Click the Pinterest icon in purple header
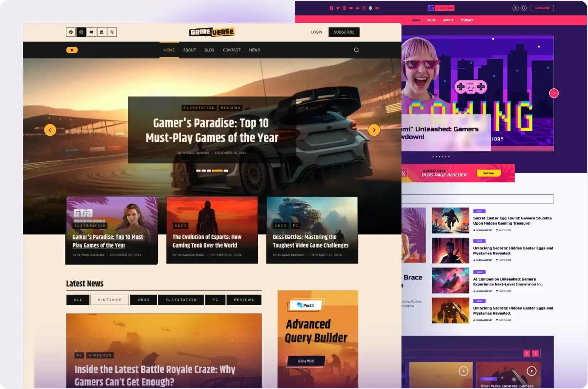The height and width of the screenshot is (389, 588). pos(371,8)
